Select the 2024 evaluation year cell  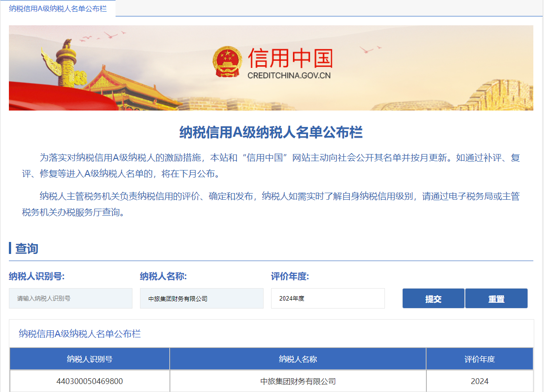click(x=480, y=381)
